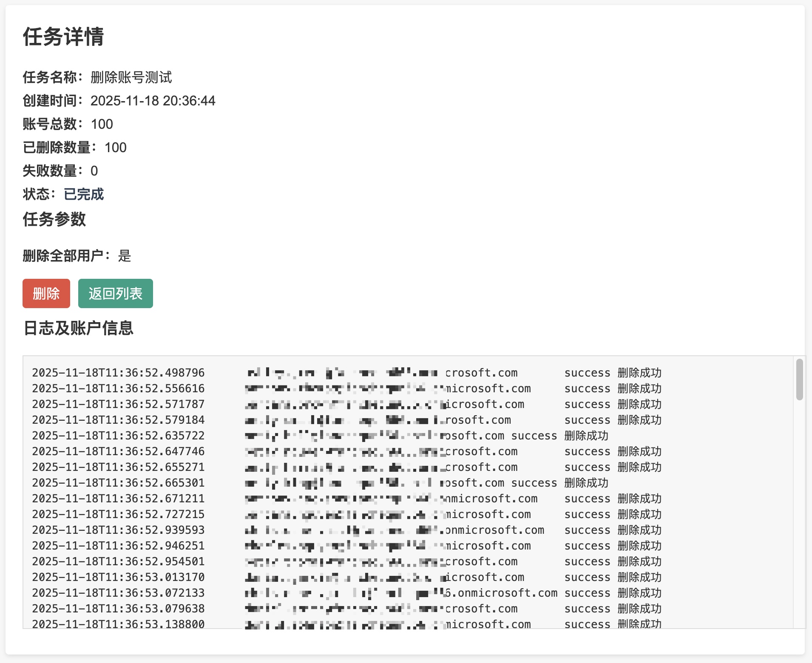The height and width of the screenshot is (663, 812).
Task: Click the log timestamp ending in 52.727215
Action: [118, 514]
